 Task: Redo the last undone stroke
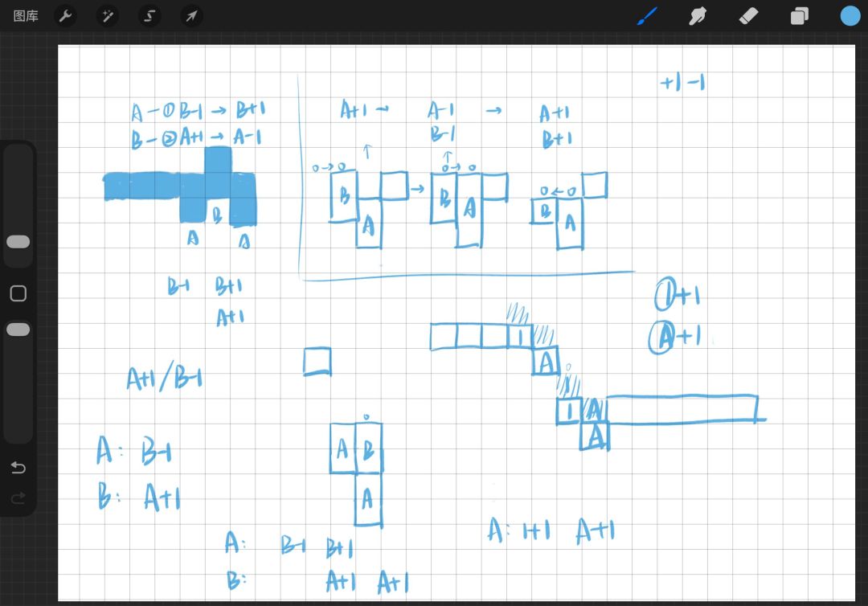point(18,498)
